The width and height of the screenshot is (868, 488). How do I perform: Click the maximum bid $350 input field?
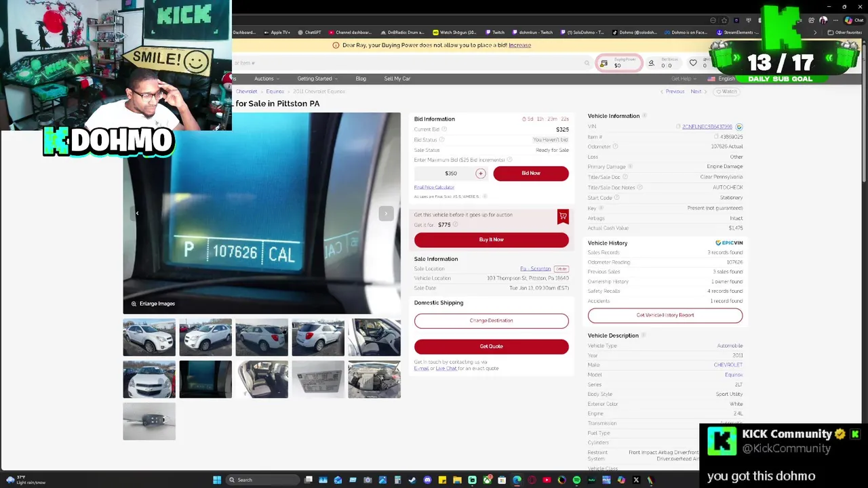(x=451, y=174)
